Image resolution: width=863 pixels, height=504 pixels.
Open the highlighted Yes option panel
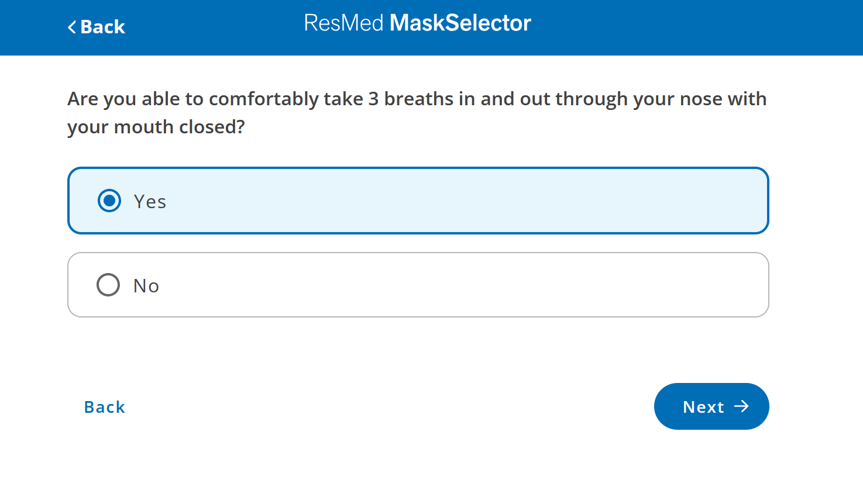tap(418, 201)
